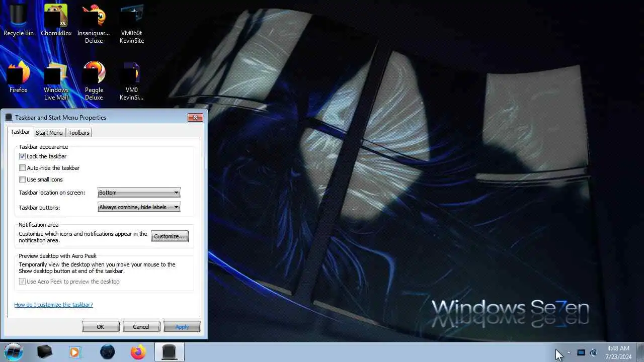Toggle Use Aero Peek to preview the desktop
Screen dimensions: 644x362
click(22, 282)
